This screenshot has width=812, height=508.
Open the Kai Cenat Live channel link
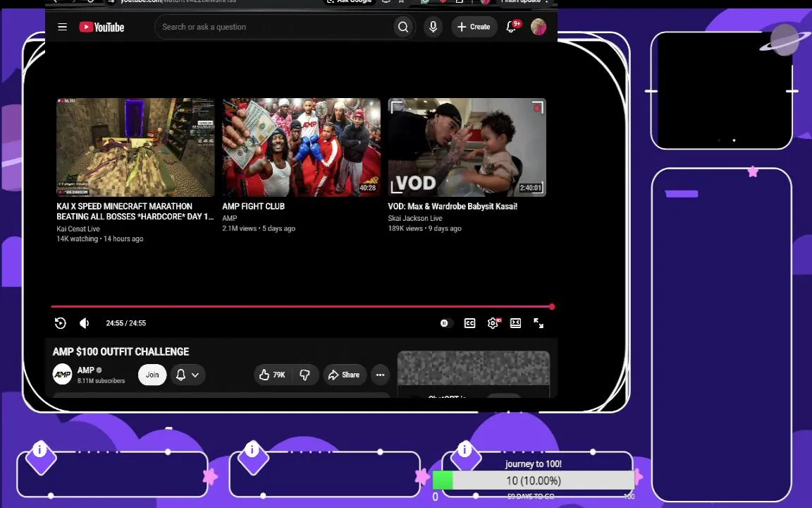coord(78,229)
